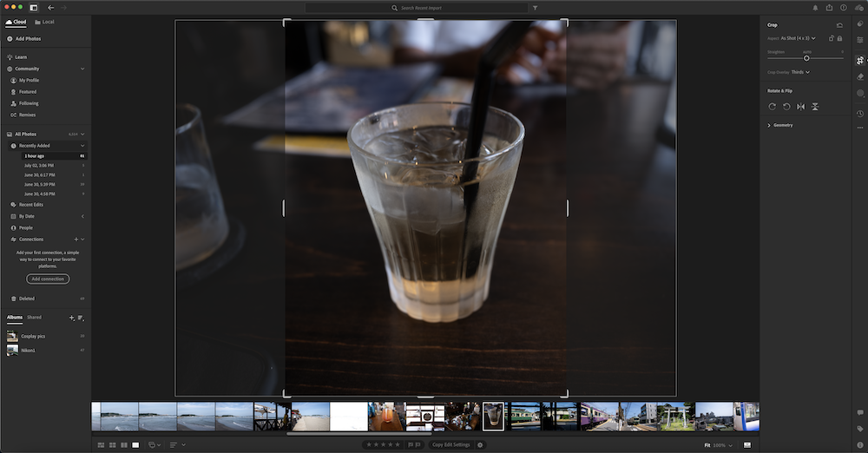Open the Edit sliders panel

tap(860, 40)
